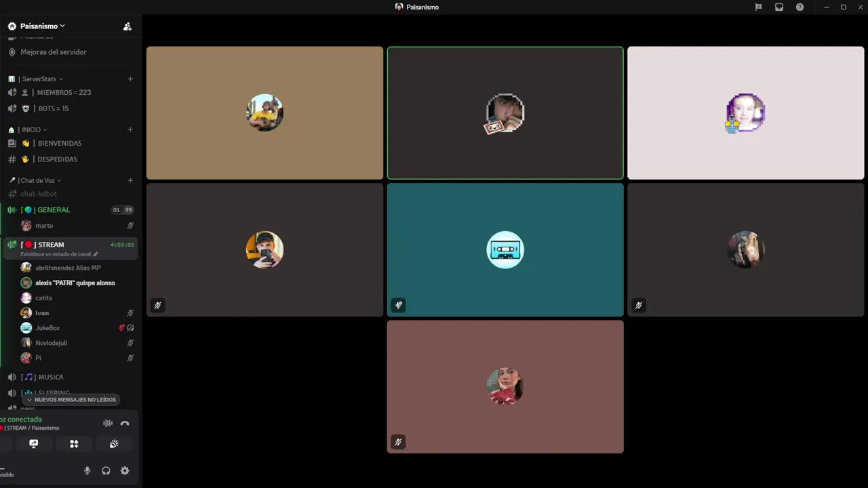Click the 4:03:03 call timer text
This screenshot has width=868, height=488.
pyautogui.click(x=122, y=245)
